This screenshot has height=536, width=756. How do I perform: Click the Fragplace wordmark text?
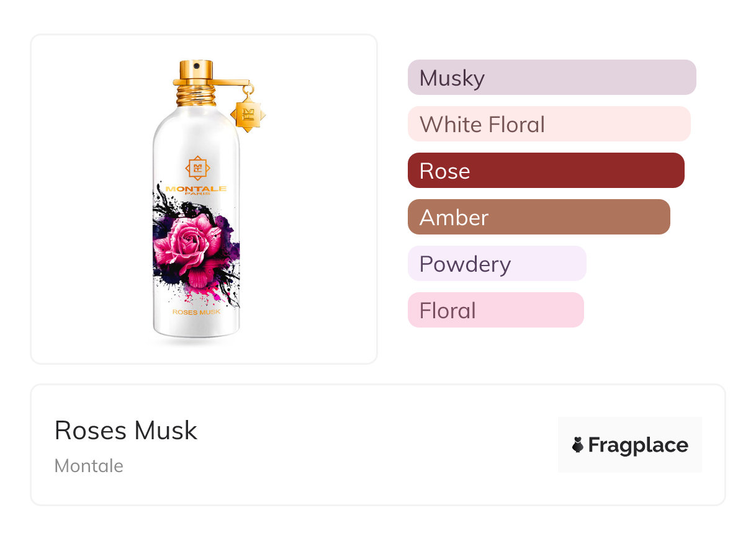point(638,445)
